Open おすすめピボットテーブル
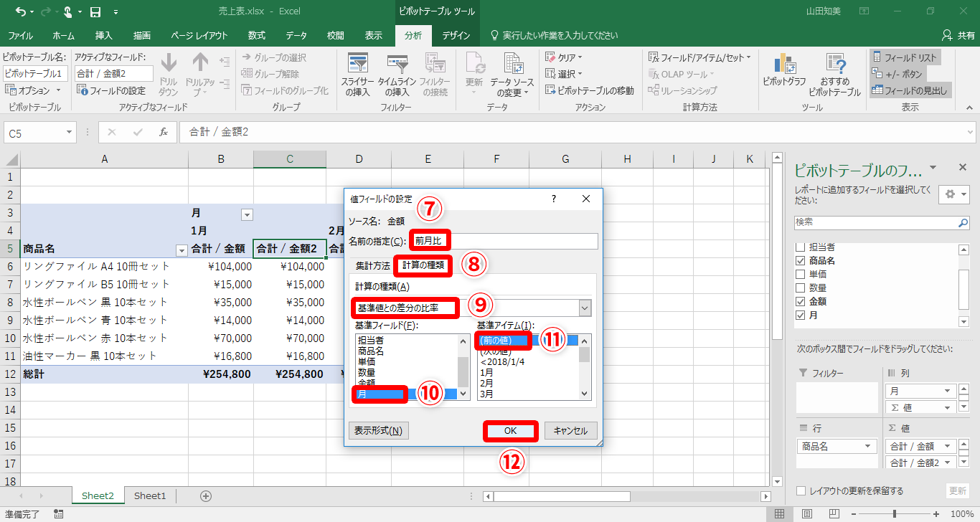The width and height of the screenshot is (980, 522). [x=834, y=75]
